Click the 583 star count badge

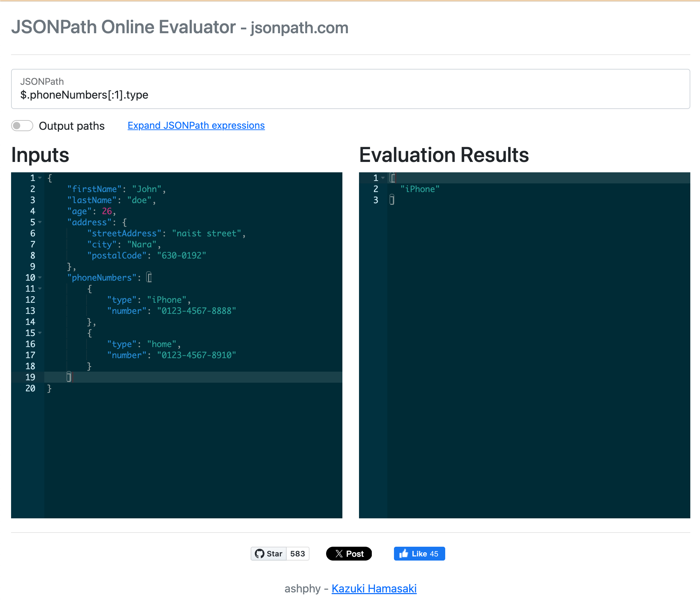point(297,554)
